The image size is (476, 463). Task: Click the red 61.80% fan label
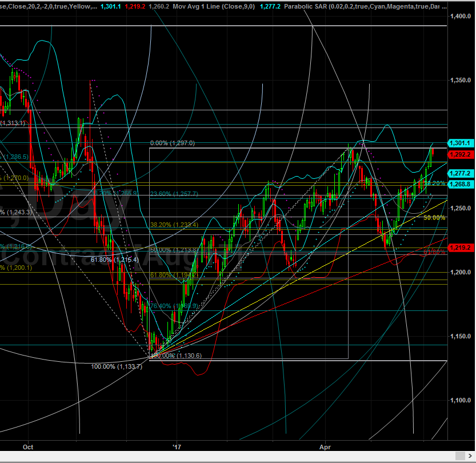pos(434,252)
